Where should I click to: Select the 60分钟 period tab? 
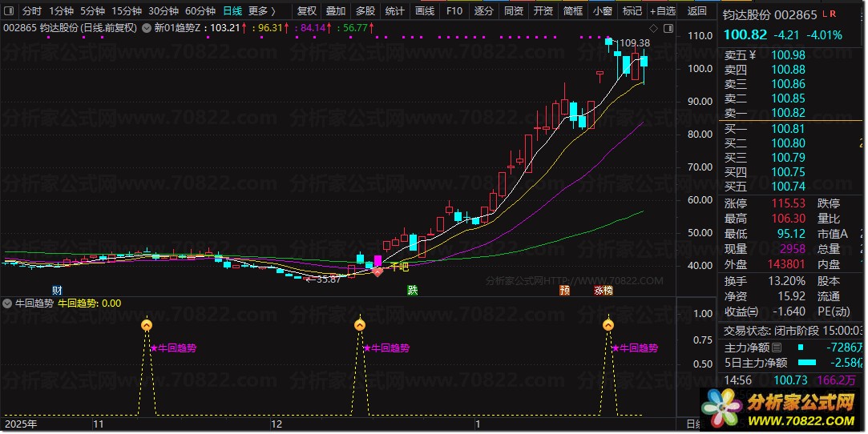tap(200, 10)
